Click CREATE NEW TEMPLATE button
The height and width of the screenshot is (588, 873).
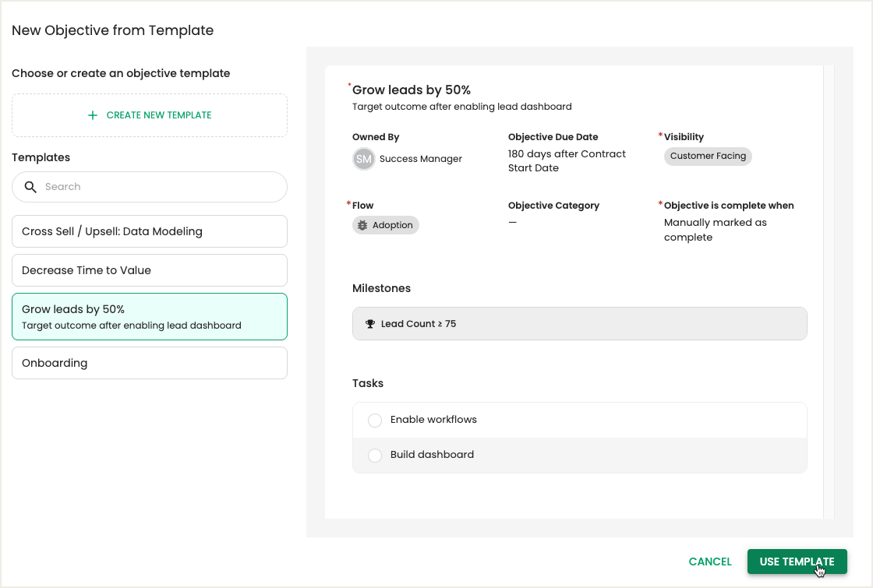pyautogui.click(x=150, y=115)
